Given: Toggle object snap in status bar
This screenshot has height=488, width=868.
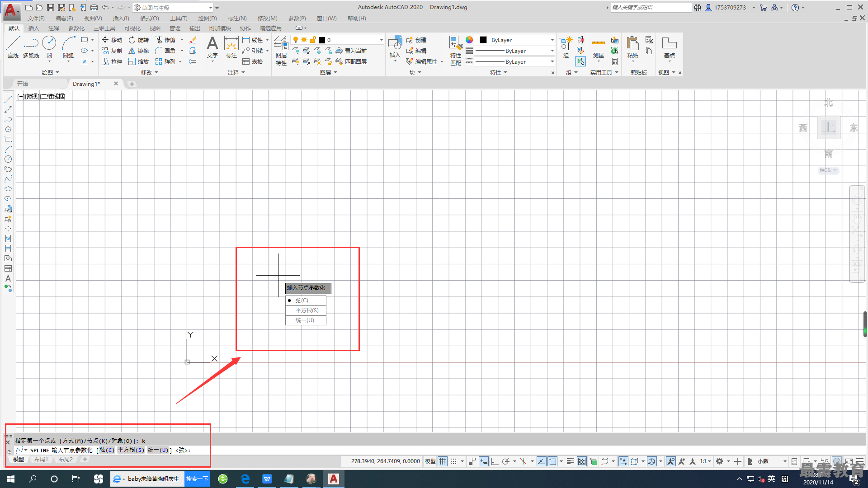Looking at the screenshot, I should [x=552, y=461].
